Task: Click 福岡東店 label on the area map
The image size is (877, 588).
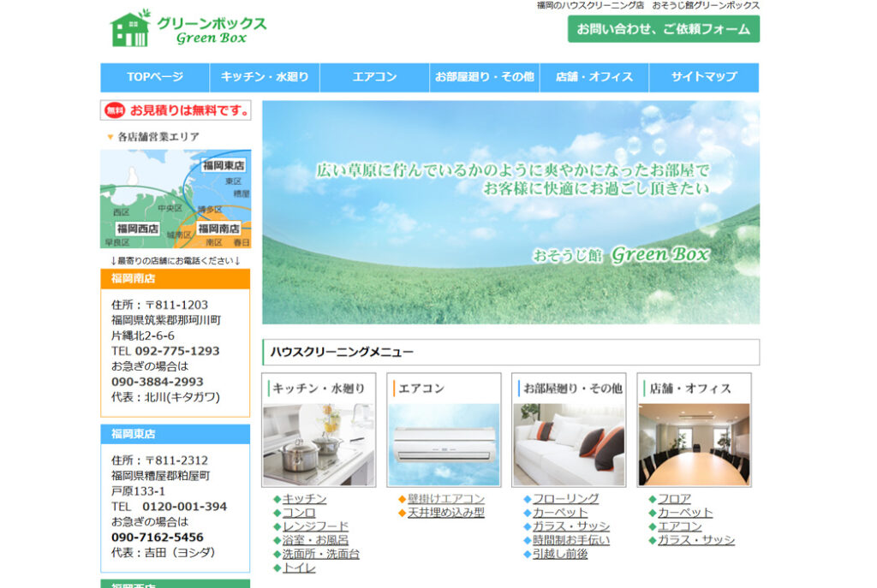Action: point(224,165)
